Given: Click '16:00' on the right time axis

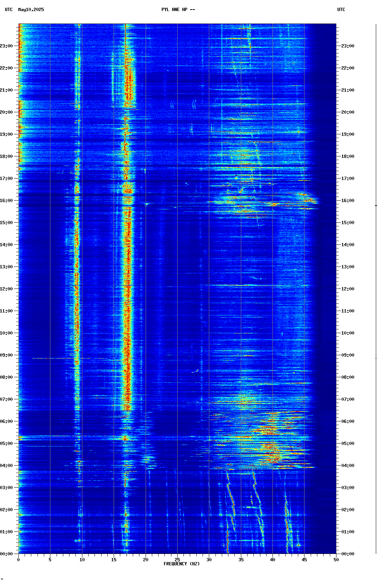Looking at the screenshot, I should [x=348, y=201].
